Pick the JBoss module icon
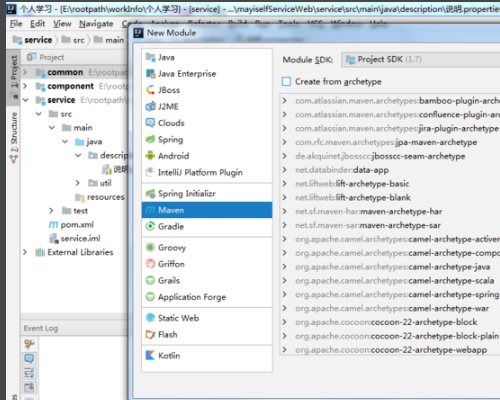 click(x=150, y=90)
